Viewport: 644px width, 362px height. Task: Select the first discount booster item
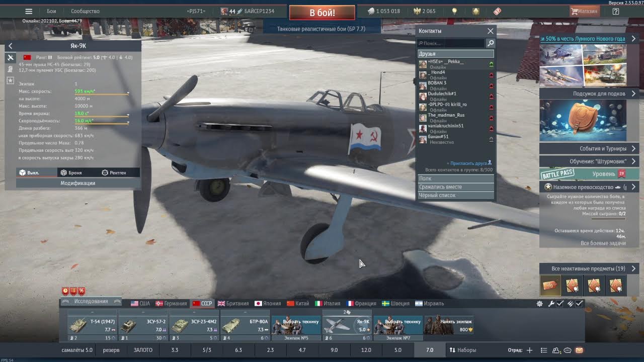550,286
